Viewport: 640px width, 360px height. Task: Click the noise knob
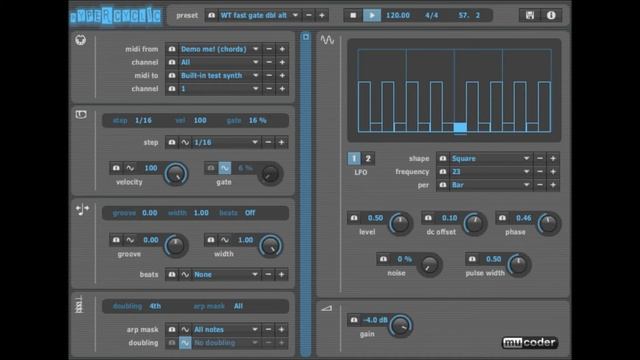(429, 265)
